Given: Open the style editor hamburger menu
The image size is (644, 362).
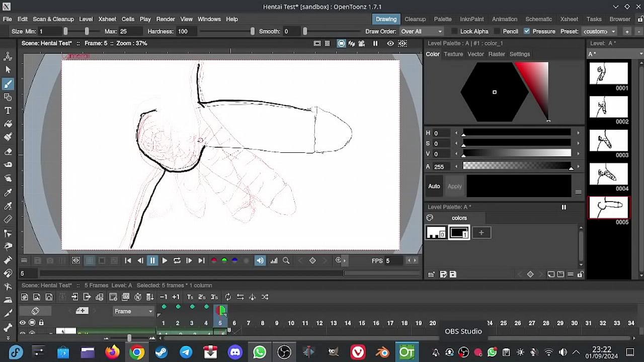Looking at the screenshot, I should tap(578, 192).
